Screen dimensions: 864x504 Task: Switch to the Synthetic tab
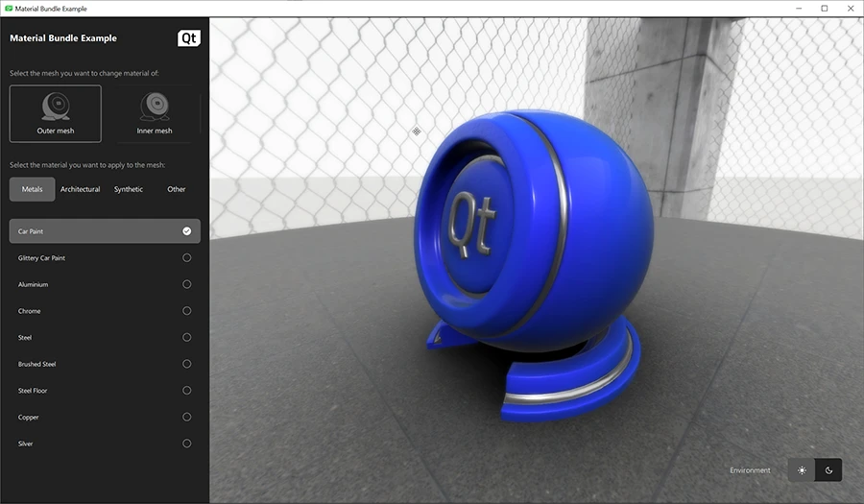click(129, 189)
